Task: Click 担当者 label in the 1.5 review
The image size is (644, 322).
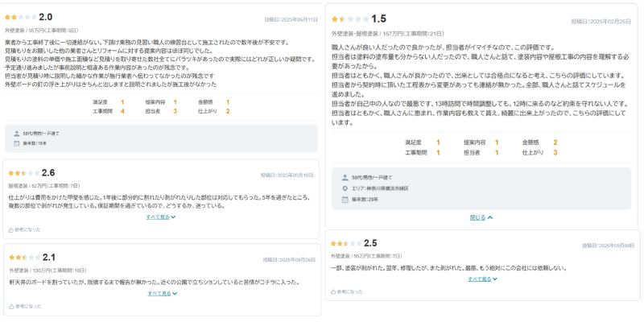Action: coord(472,153)
